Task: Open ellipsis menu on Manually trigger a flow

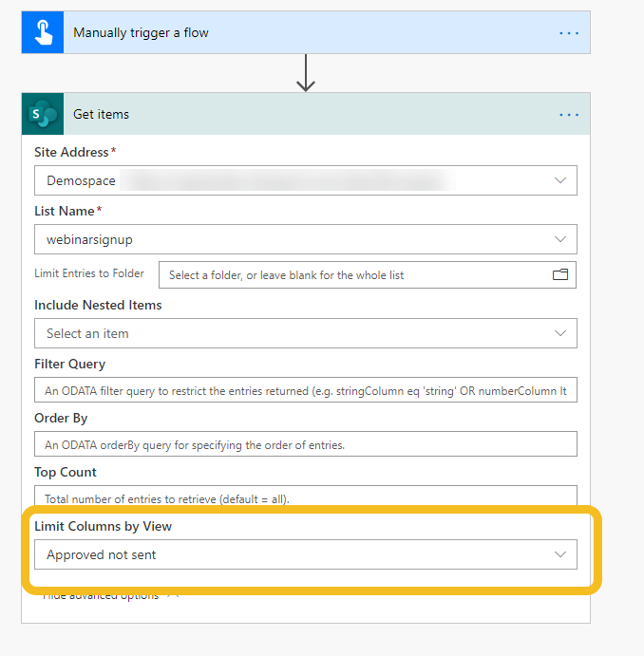Action: tap(568, 32)
